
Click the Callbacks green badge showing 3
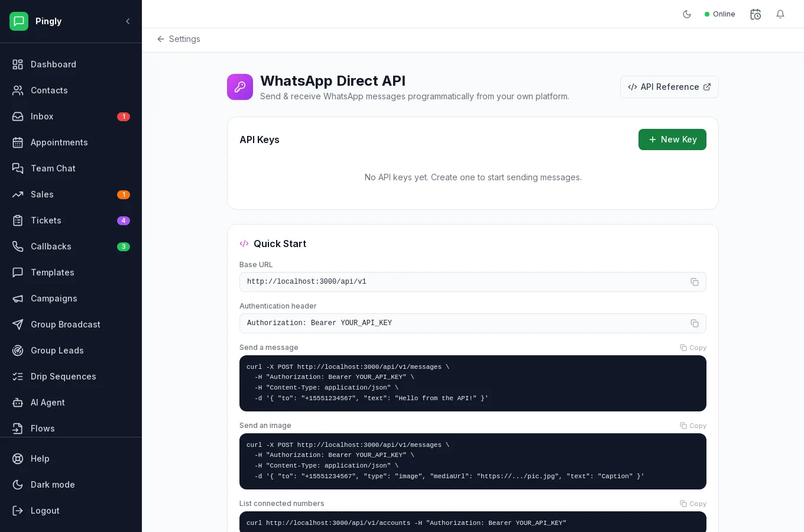tap(124, 246)
